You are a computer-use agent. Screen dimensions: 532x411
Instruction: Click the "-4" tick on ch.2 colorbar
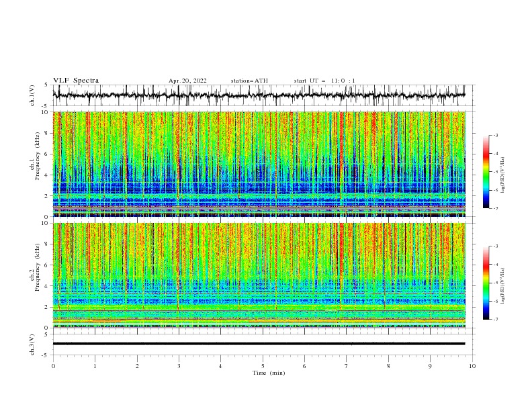(496, 265)
